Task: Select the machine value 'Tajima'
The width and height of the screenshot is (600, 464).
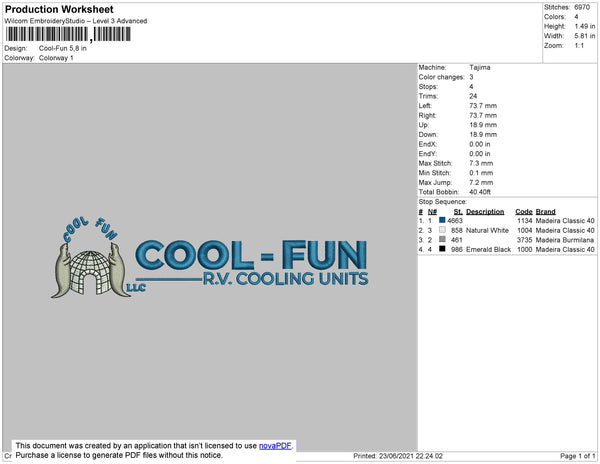Action: (480, 67)
